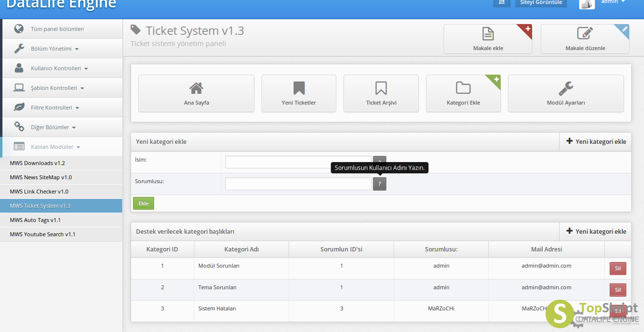Open MWS Auto Tags v1.1 module

(61, 220)
